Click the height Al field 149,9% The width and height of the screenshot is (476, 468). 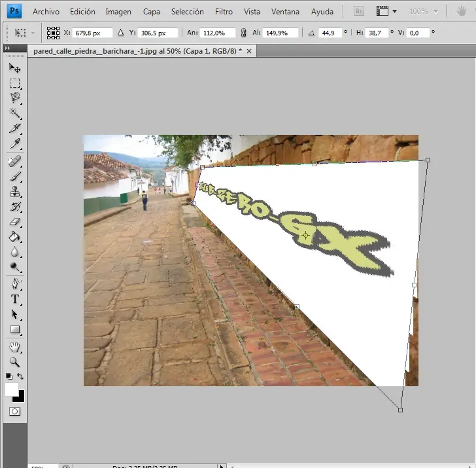click(x=280, y=33)
